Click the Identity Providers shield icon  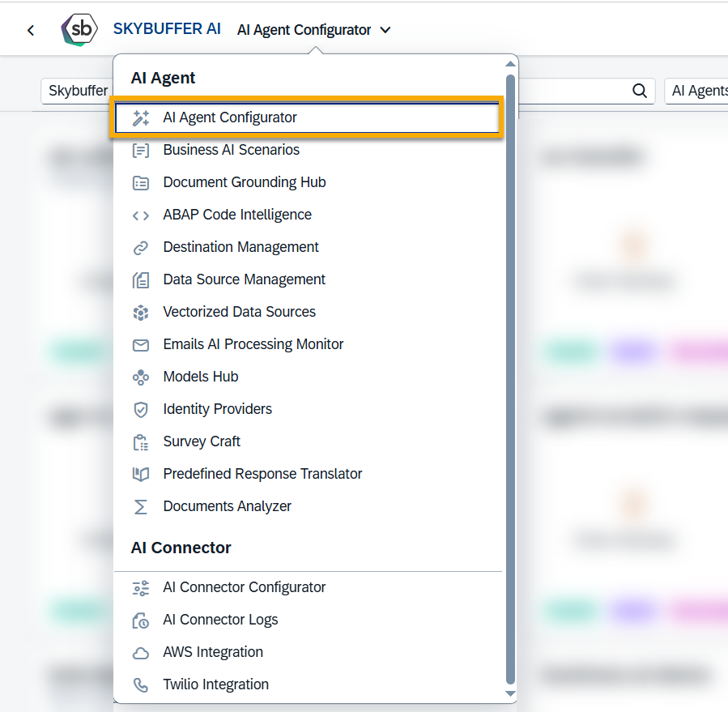point(141,410)
